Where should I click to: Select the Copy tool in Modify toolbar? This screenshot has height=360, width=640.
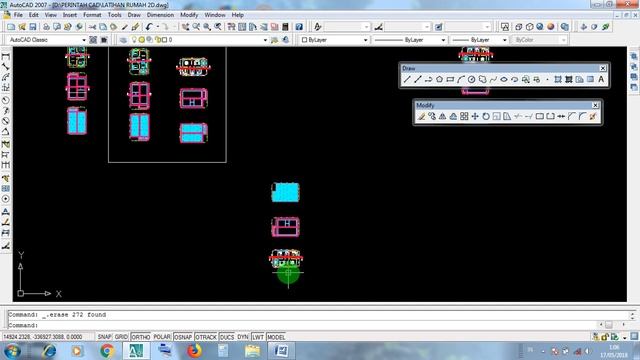click(x=432, y=117)
